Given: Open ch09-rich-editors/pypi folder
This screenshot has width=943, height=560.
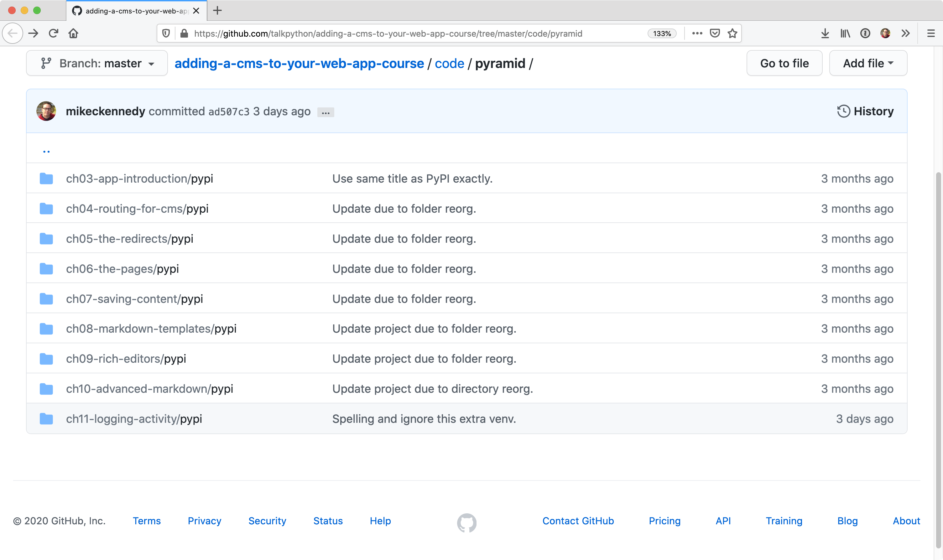Looking at the screenshot, I should pyautogui.click(x=126, y=359).
